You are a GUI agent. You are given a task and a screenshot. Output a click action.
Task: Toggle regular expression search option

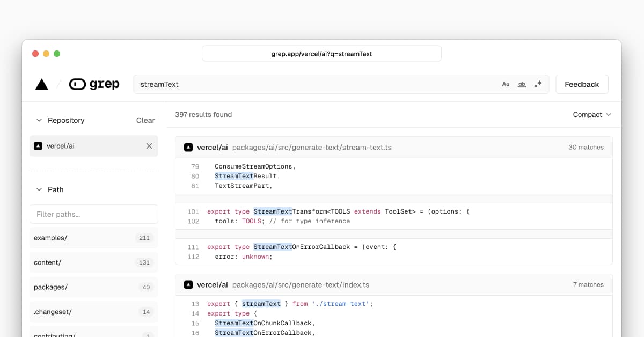538,84
